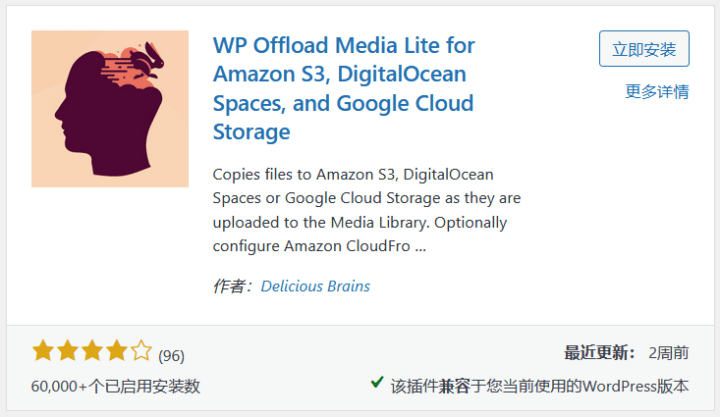Click the empty fifth rating star
Image resolution: width=720 pixels, height=417 pixels.
coord(141,351)
